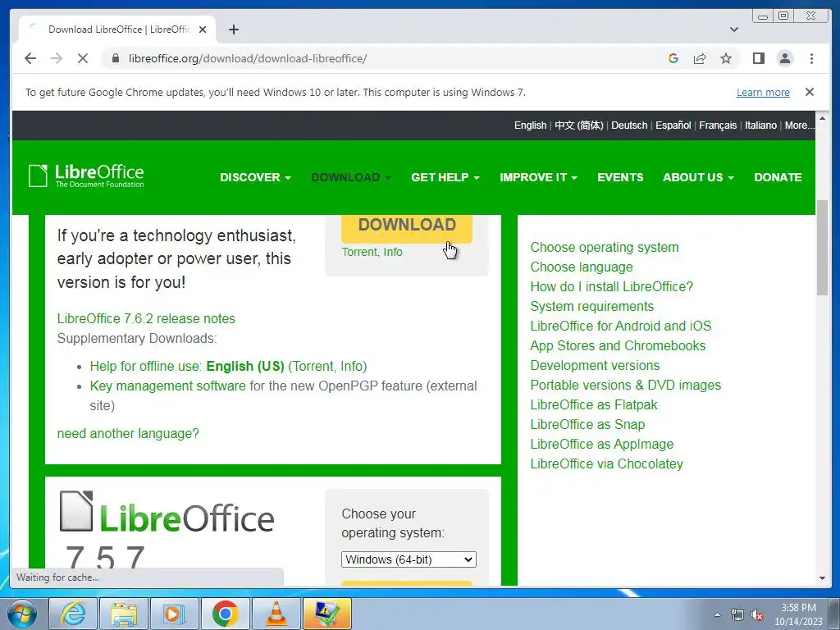Screen dimensions: 840x630
Task: Dismiss the Chrome update notification bar
Action: pos(810,92)
